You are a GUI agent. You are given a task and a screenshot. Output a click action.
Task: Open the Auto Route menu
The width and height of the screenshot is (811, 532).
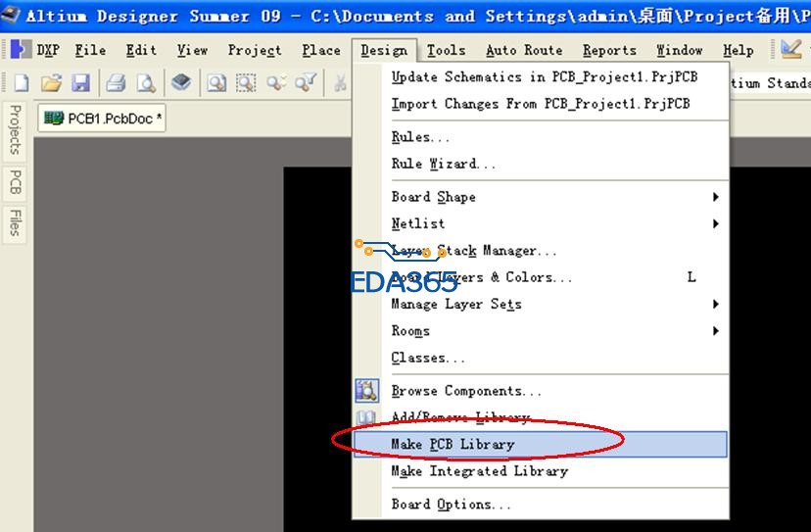(x=524, y=50)
